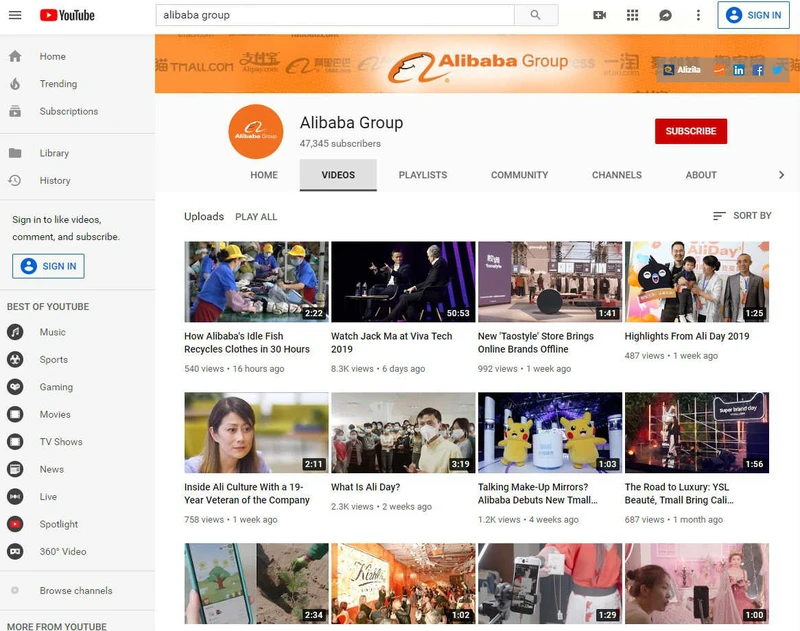
Task: Click the TV Shows icon
Action: (15, 442)
